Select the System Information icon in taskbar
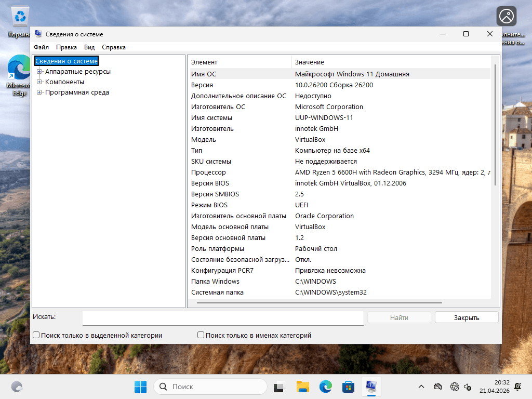This screenshot has height=399, width=532. pos(370,387)
